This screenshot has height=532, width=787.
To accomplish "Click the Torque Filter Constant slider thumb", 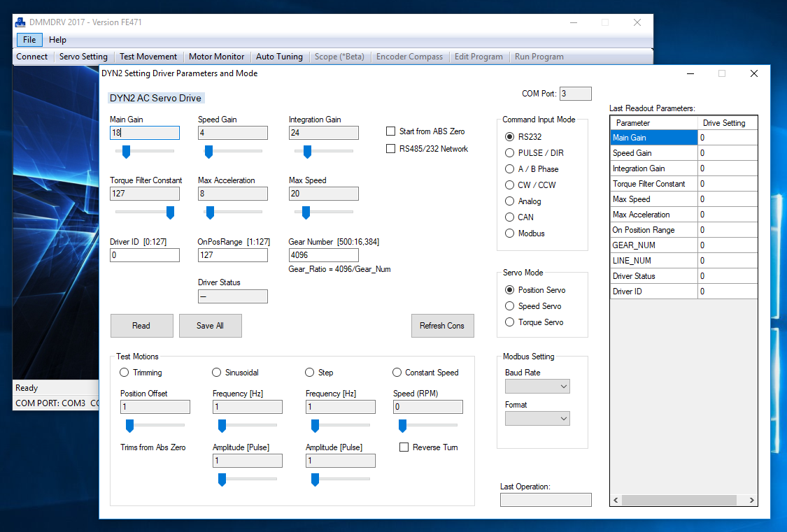I will [171, 213].
